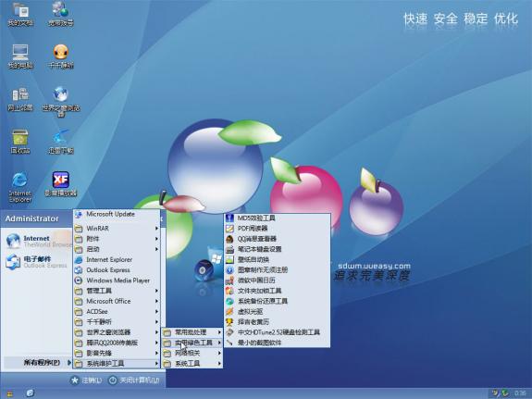Expand the 附件 accessories submenu arrow
Image resolution: width=532 pixels, height=399 pixels.
pos(156,239)
